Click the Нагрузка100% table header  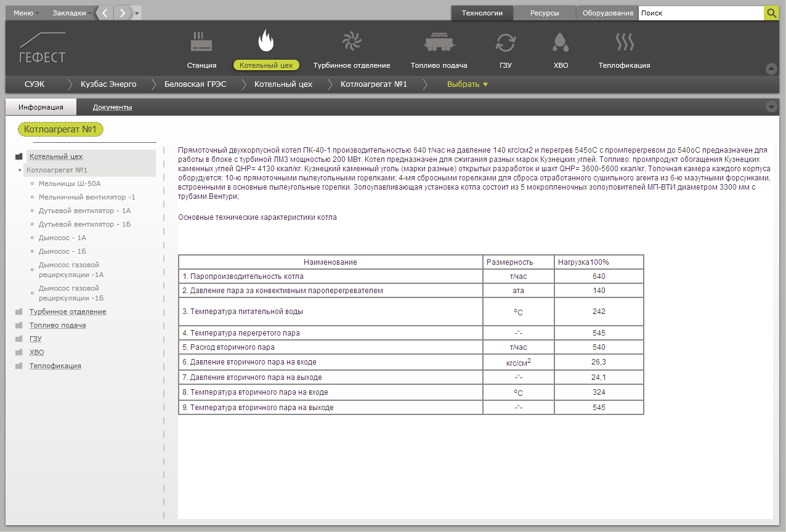click(599, 262)
